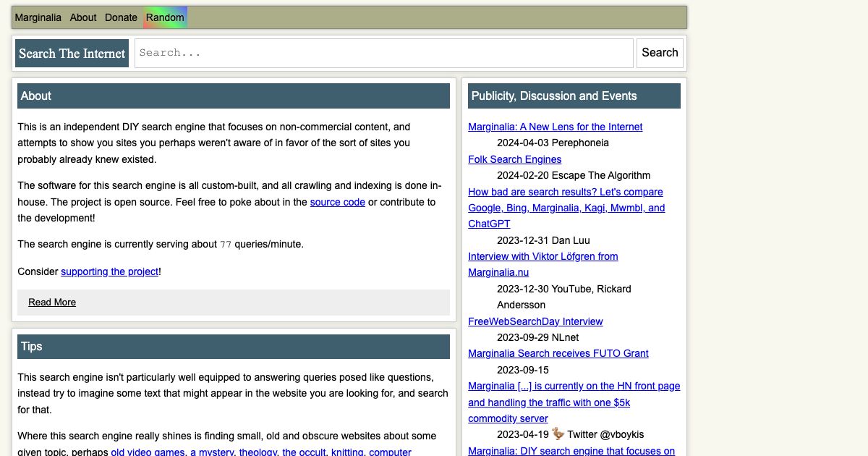The height and width of the screenshot is (456, 868).
Task: Click the rainbow Random button
Action: (165, 17)
